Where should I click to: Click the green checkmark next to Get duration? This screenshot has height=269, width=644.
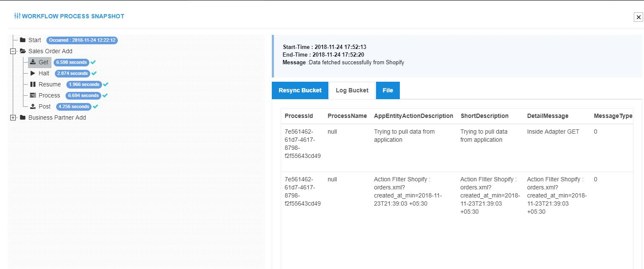(93, 62)
